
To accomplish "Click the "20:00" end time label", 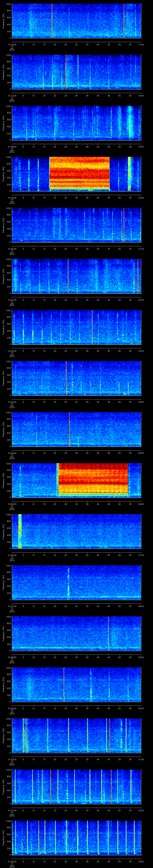I will click(x=141, y=198).
